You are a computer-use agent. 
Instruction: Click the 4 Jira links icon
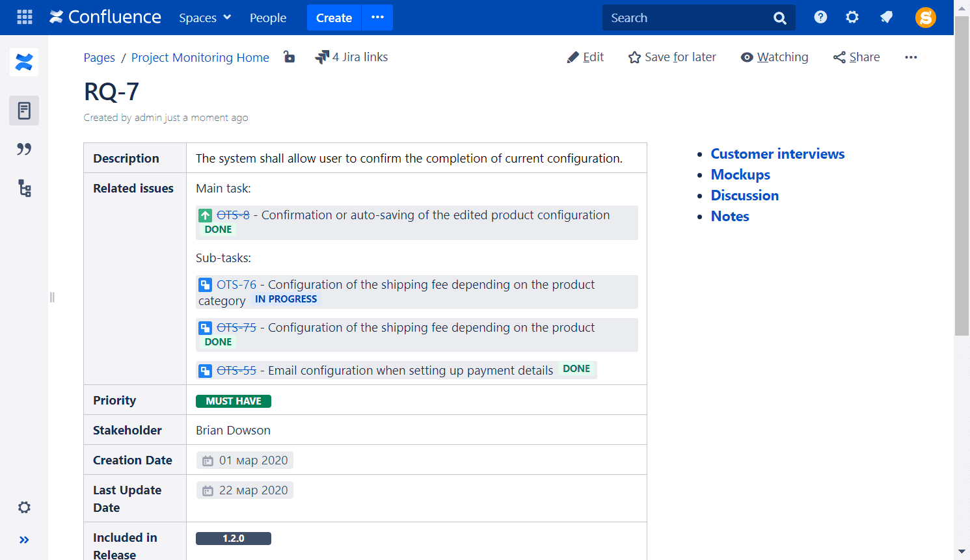[x=321, y=57]
